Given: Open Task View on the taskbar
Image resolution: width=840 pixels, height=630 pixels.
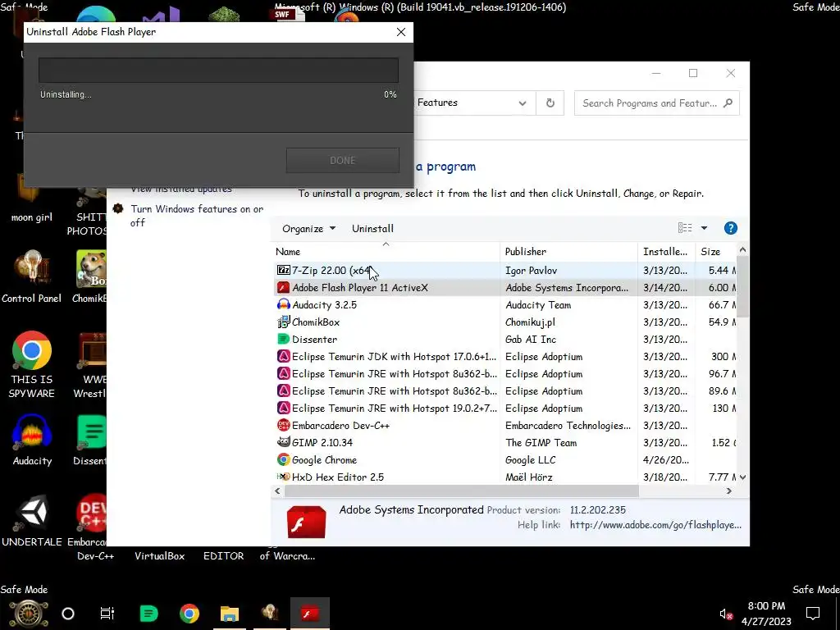Looking at the screenshot, I should pyautogui.click(x=107, y=614).
